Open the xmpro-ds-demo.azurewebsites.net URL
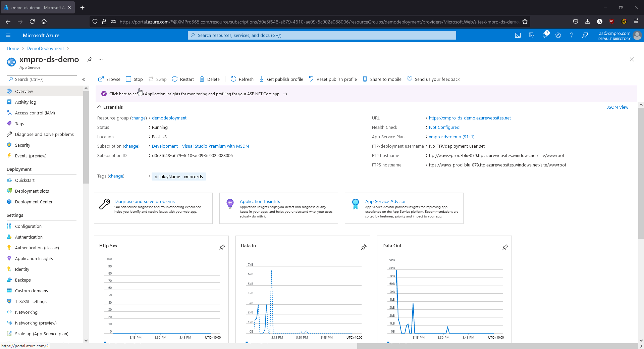Viewport: 644px width, 349px height. pos(470,118)
